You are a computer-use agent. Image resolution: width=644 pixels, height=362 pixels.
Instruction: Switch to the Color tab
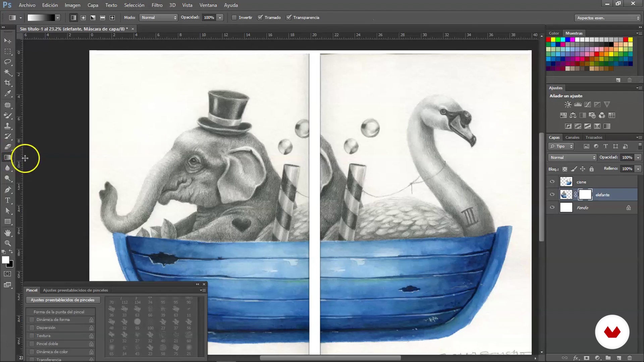point(554,33)
